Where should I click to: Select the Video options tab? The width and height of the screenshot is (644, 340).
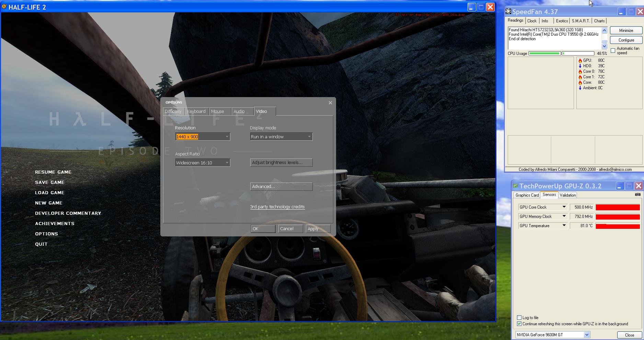pos(265,111)
